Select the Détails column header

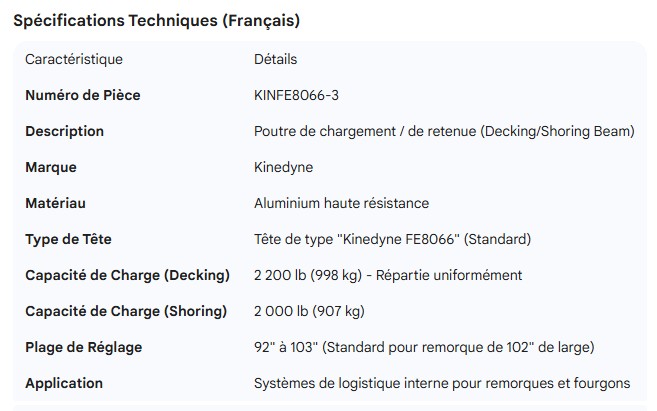coord(275,59)
